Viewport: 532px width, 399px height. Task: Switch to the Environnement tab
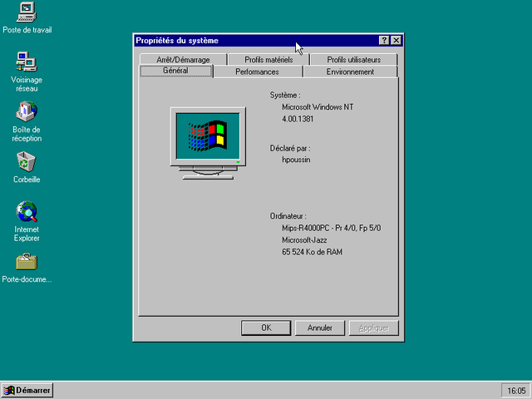tap(350, 71)
